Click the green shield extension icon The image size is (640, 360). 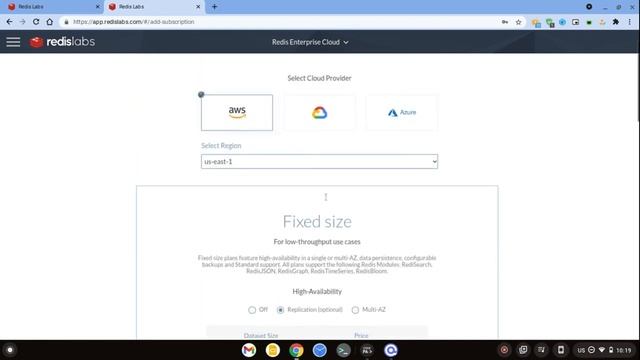(550, 23)
